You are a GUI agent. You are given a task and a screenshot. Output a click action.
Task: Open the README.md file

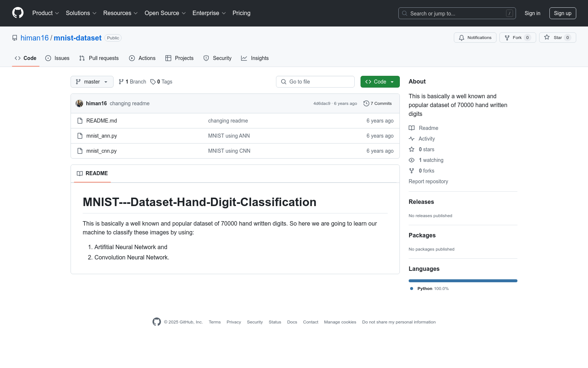101,121
